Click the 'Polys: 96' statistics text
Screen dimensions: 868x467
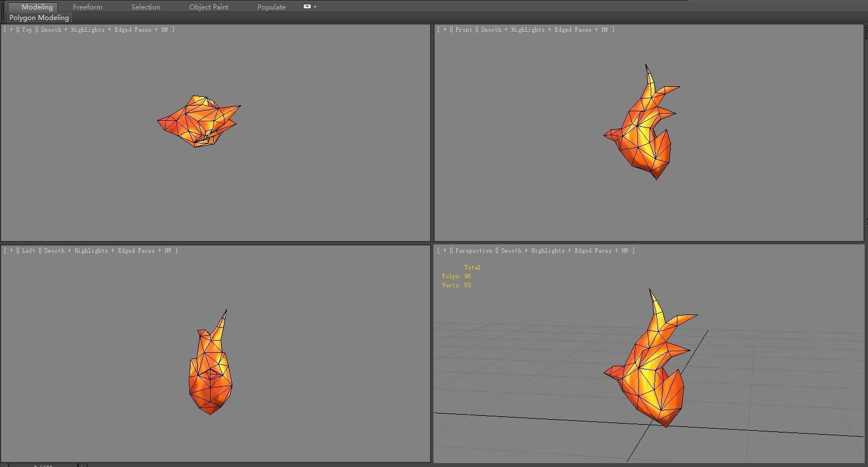pos(456,276)
